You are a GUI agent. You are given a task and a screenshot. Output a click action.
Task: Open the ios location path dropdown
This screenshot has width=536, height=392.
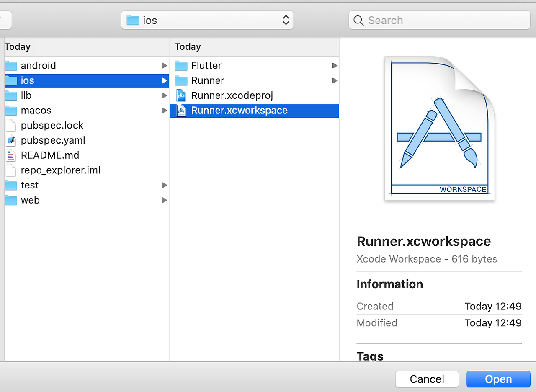[207, 20]
